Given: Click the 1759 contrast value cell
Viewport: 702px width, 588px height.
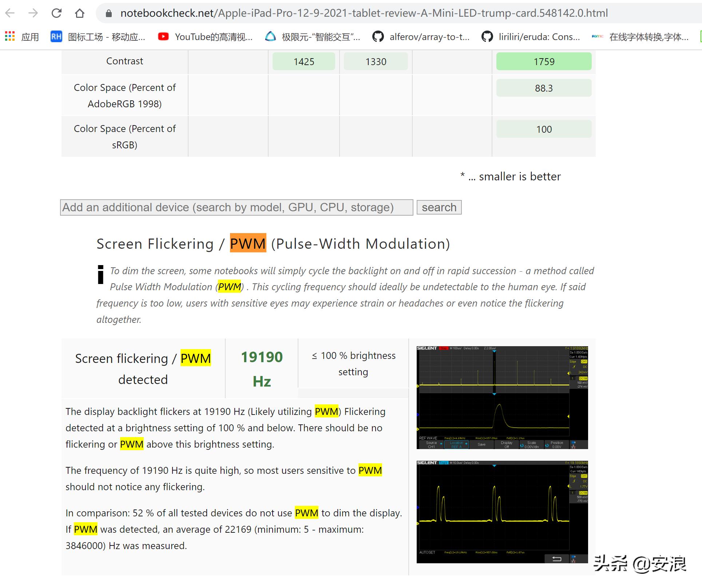Looking at the screenshot, I should pos(544,61).
